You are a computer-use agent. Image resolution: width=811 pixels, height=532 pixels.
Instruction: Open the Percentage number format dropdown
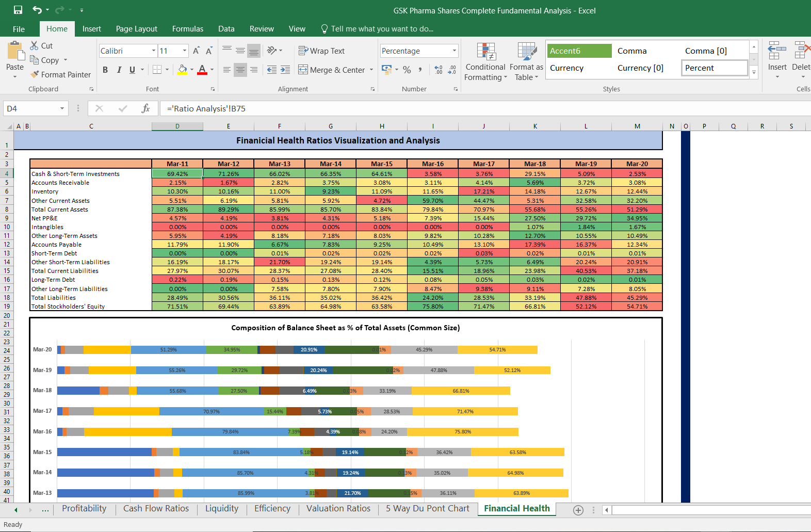pyautogui.click(x=455, y=51)
